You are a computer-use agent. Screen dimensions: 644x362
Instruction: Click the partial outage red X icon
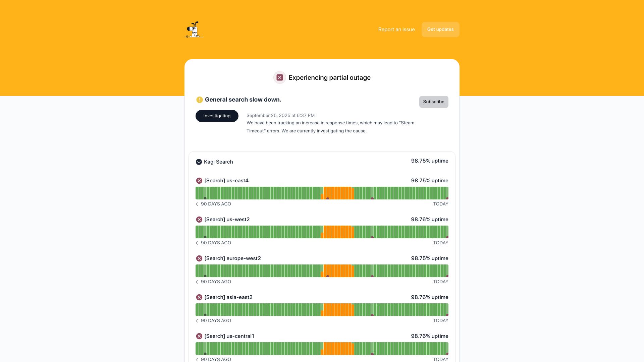(x=280, y=77)
